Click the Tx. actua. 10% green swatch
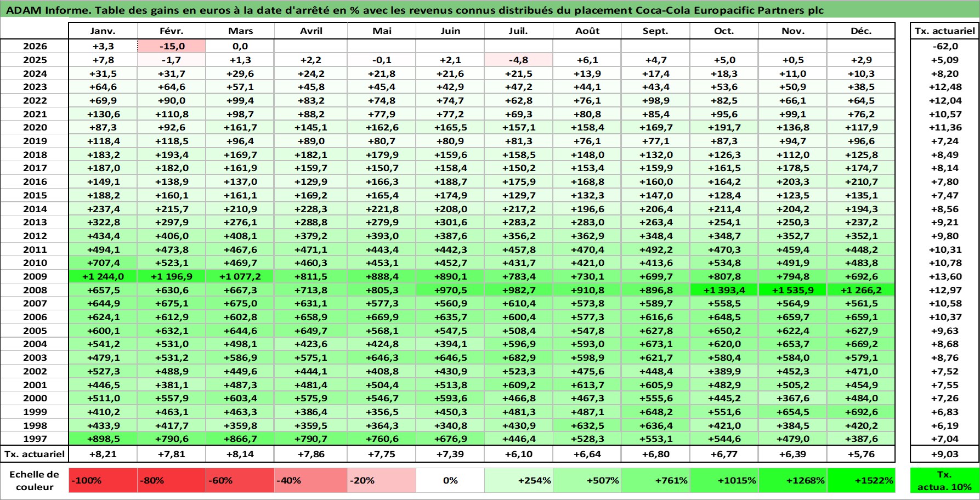Viewport: 980px width, 500px height. click(x=944, y=480)
